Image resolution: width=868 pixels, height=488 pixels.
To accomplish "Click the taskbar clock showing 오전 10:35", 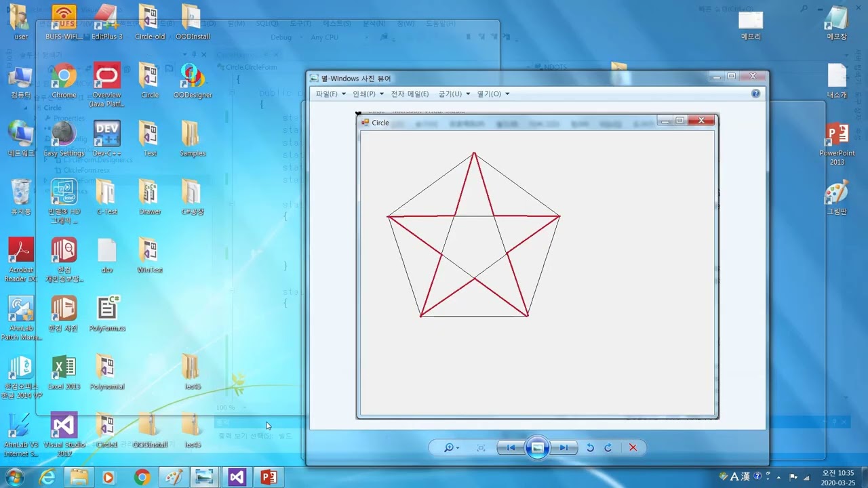I will 837,477.
